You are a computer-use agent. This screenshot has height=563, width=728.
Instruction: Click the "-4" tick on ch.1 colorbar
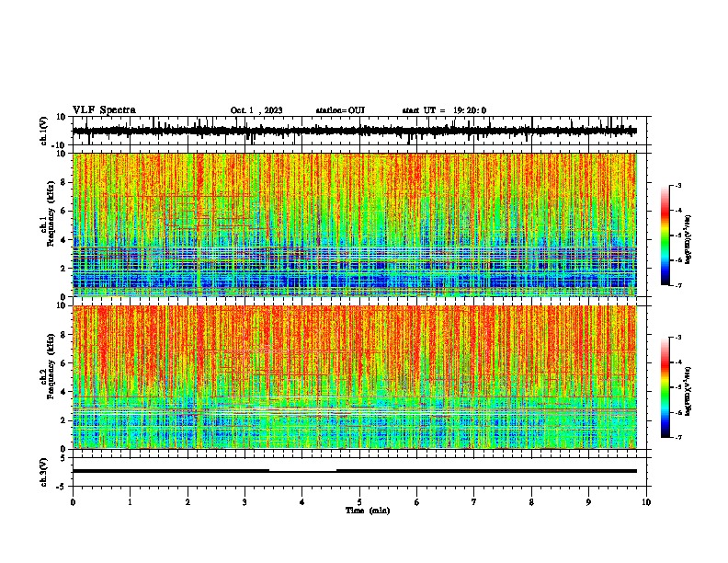point(677,211)
